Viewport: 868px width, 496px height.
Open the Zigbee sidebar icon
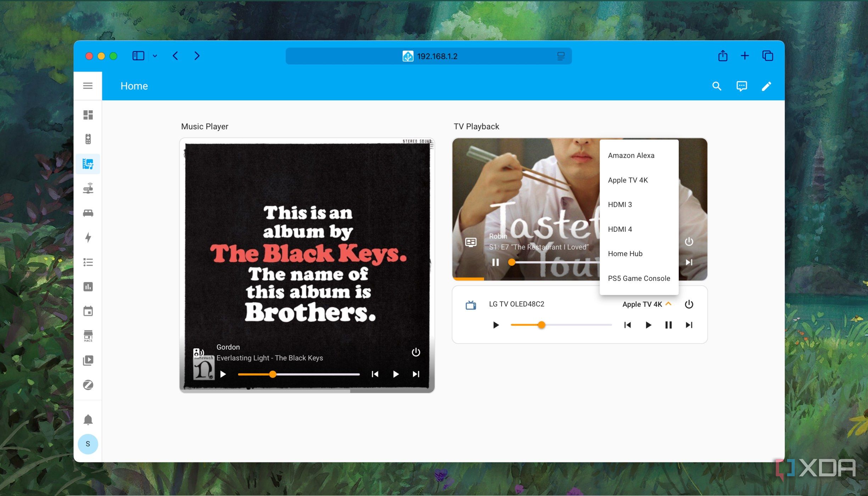tap(88, 385)
